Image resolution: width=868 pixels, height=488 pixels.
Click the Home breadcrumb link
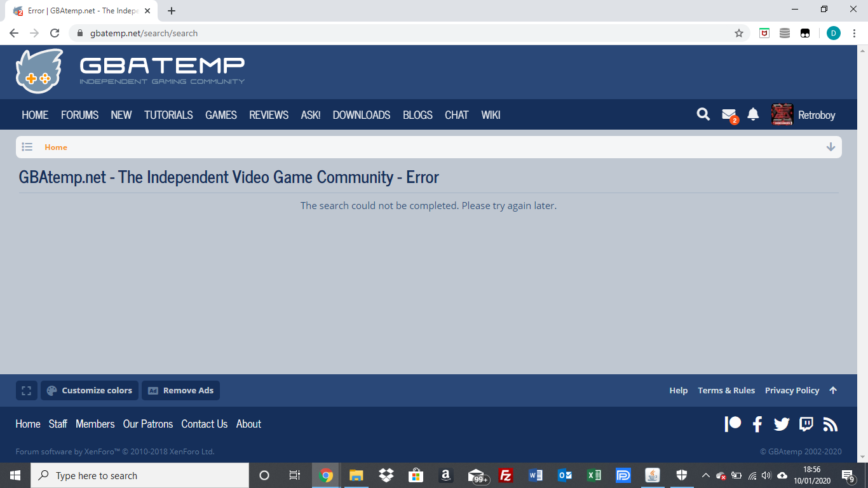(x=56, y=147)
